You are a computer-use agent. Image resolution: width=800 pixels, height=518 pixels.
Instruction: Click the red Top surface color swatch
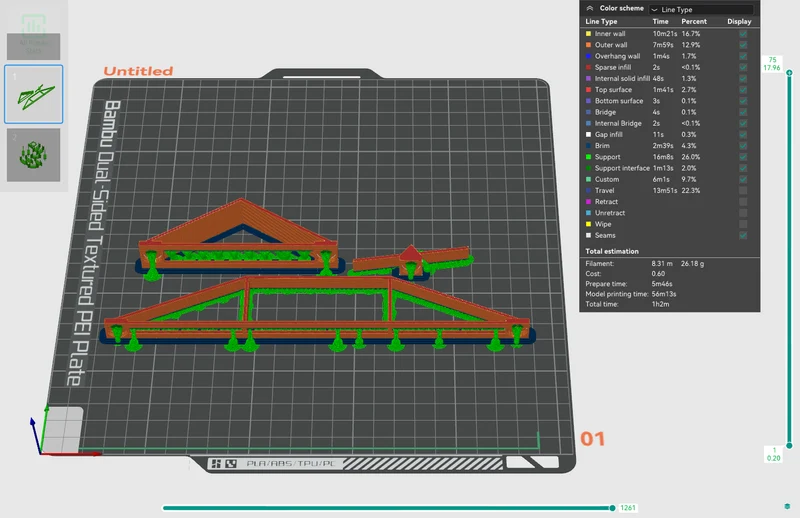click(x=588, y=90)
